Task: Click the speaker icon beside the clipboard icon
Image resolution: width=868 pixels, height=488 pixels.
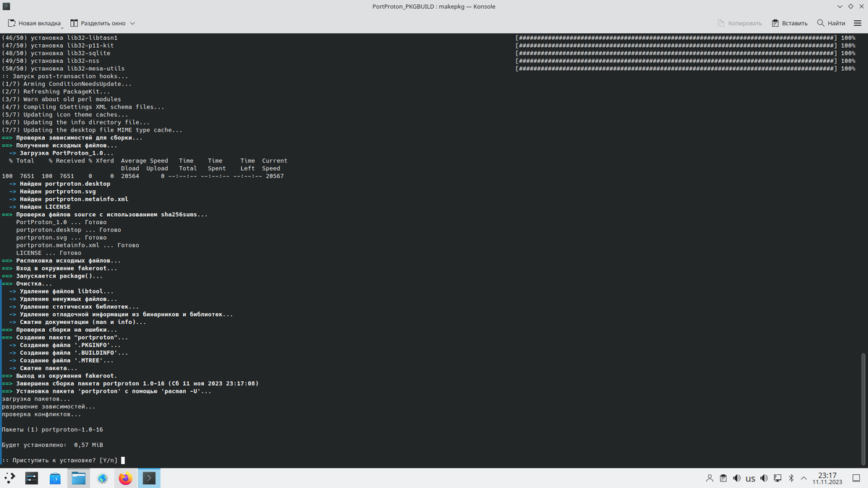Action: pos(736,479)
